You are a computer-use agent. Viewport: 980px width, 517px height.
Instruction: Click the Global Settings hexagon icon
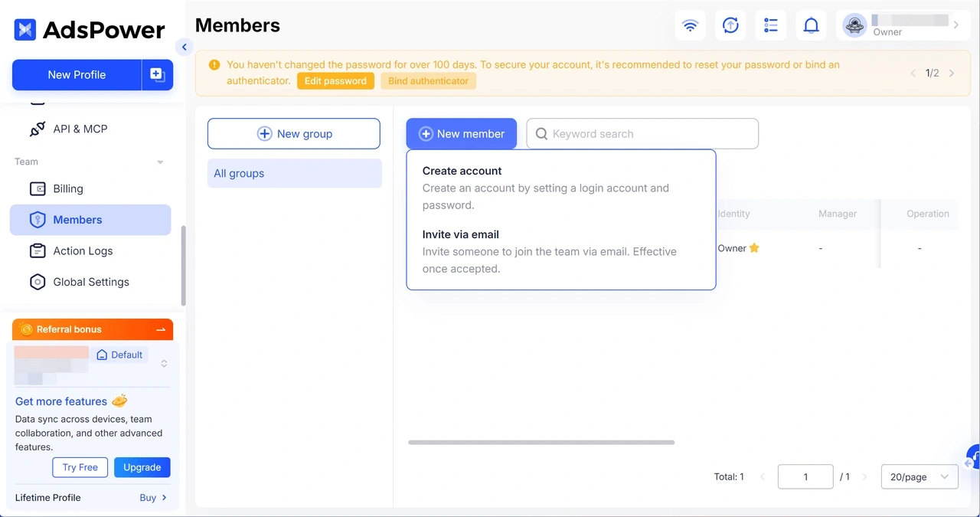point(38,282)
